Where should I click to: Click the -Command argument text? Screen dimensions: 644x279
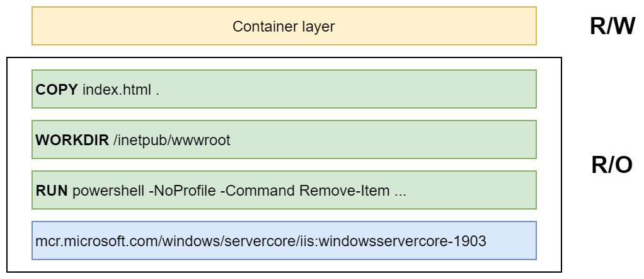pos(258,191)
